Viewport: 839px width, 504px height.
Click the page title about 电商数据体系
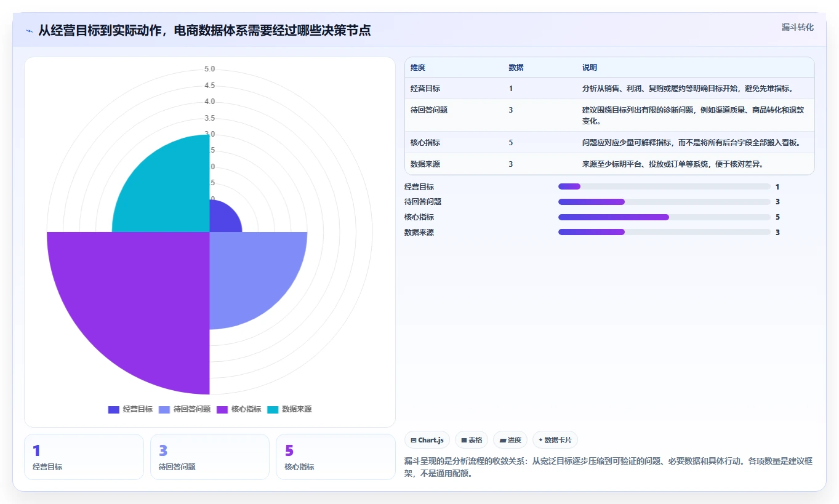pyautogui.click(x=204, y=30)
